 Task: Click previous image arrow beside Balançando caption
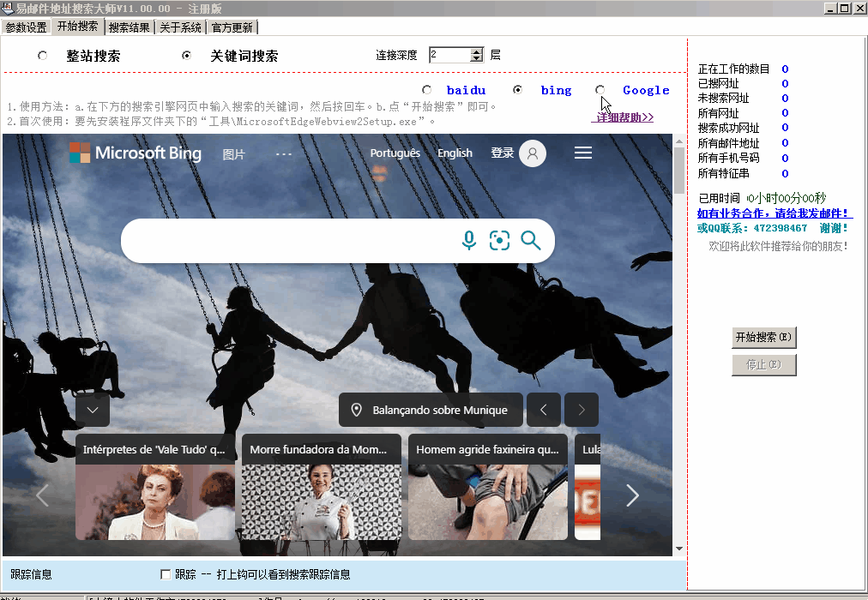click(x=543, y=410)
